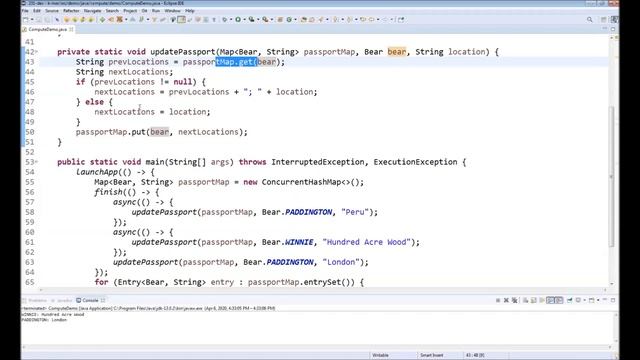Open the New file dropdown arrow
This screenshot has height=360, width=640.
[32, 19]
